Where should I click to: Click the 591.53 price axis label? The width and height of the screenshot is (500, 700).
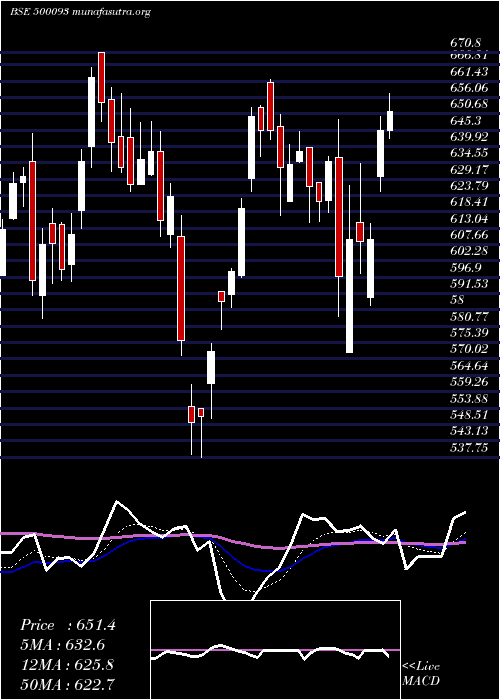point(469,284)
